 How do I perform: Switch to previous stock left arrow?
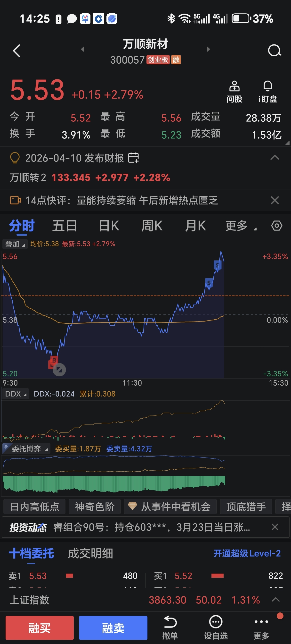point(83,49)
